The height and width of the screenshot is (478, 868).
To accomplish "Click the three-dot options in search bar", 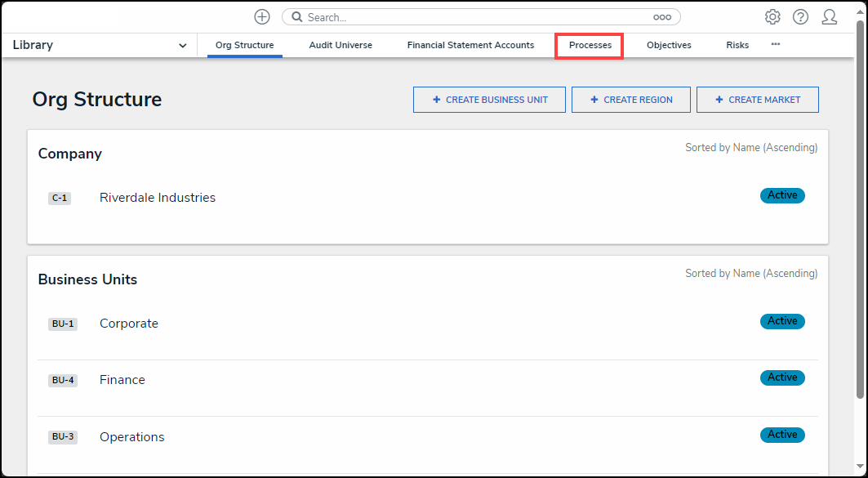I will [661, 17].
